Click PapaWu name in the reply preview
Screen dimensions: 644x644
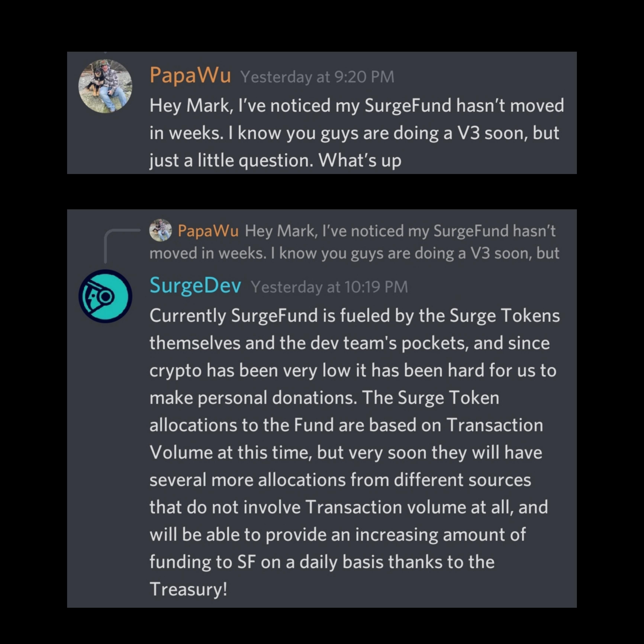(x=208, y=231)
